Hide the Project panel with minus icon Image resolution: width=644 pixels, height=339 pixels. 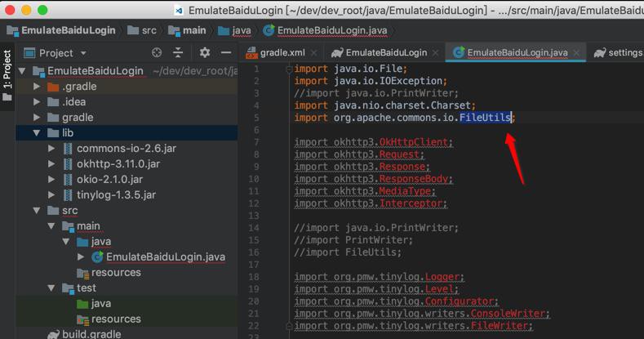click(226, 52)
